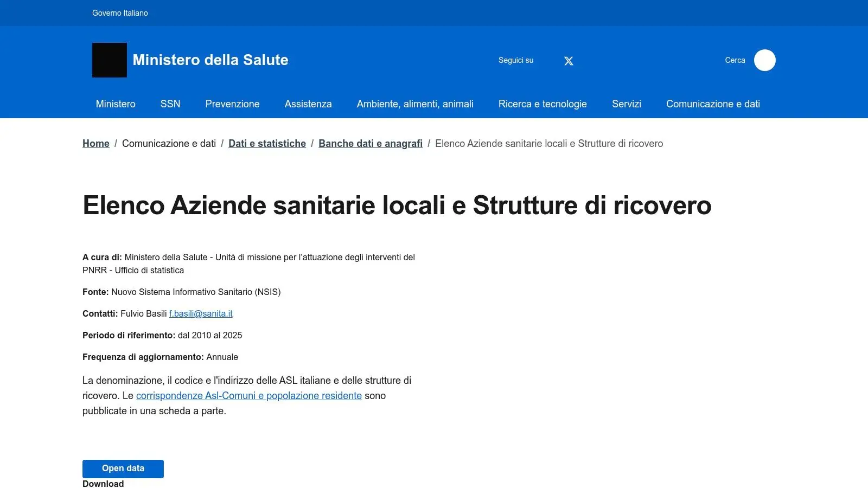
Task: Open the Governo Italiano link
Action: point(120,13)
